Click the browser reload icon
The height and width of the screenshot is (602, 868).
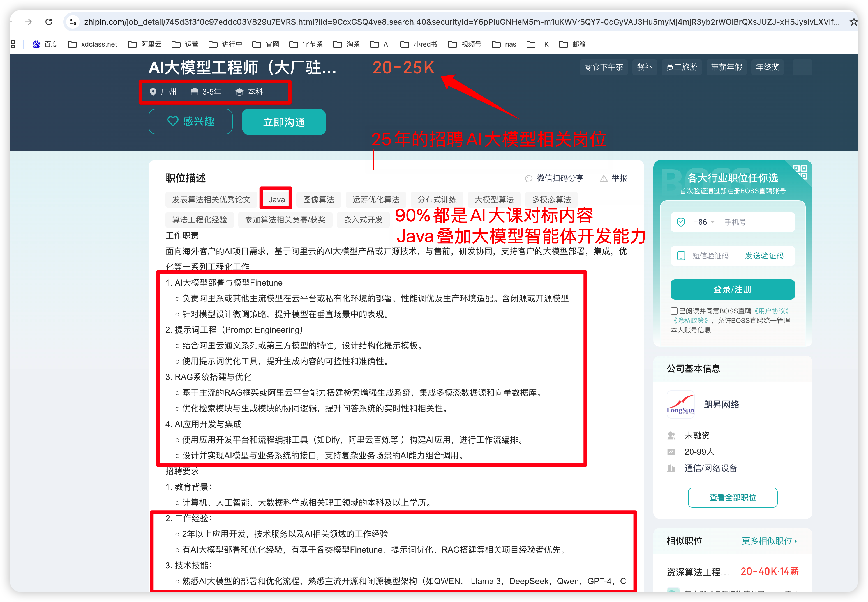49,22
